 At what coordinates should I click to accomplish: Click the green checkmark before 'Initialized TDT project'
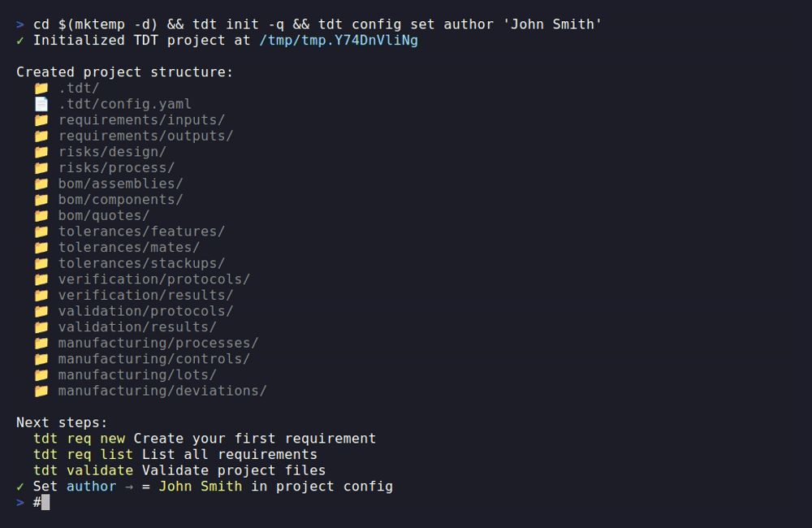[x=20, y=40]
